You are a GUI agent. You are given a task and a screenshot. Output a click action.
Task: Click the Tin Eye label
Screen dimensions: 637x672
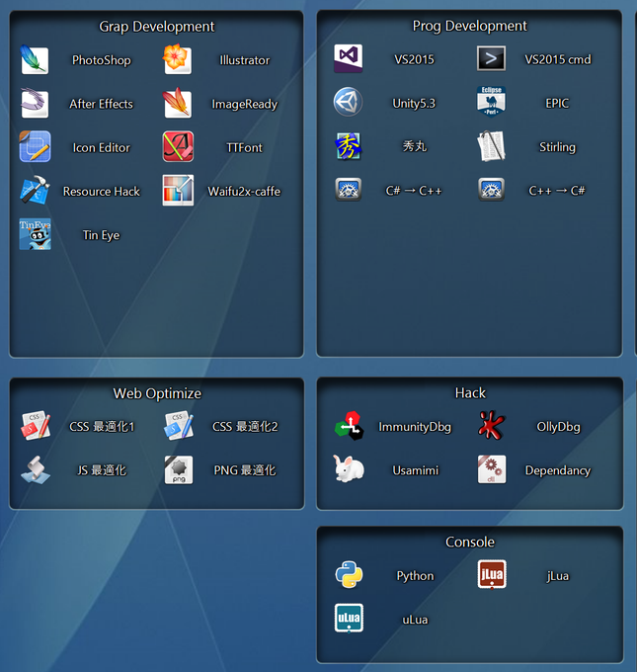pyautogui.click(x=101, y=235)
